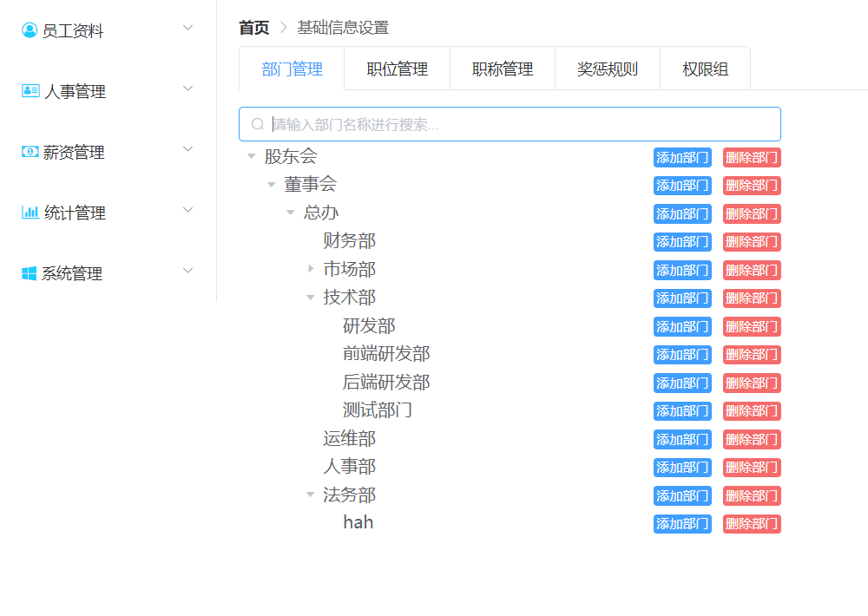The height and width of the screenshot is (616, 868).
Task: Delete the 市场部 department
Action: 752,270
